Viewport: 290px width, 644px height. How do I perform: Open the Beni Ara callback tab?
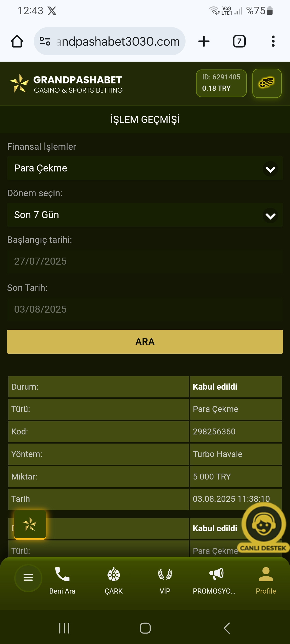coord(62,581)
